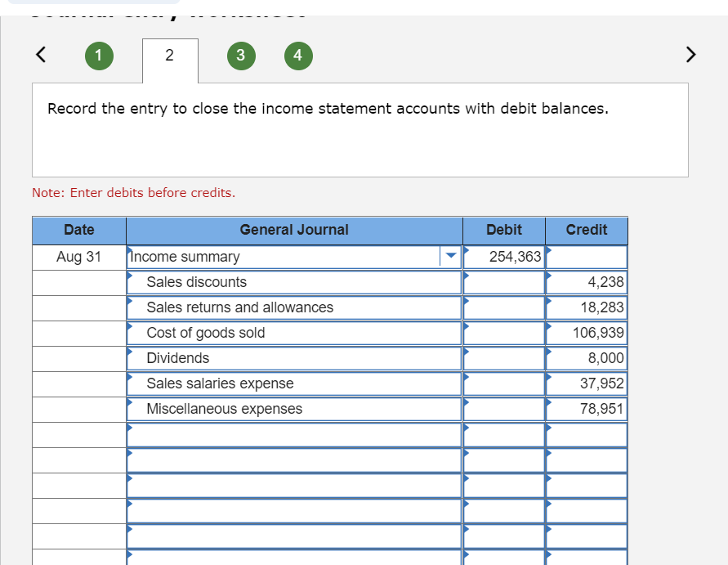The height and width of the screenshot is (565, 728).
Task: Click the left navigation chevron
Action: pyautogui.click(x=40, y=55)
